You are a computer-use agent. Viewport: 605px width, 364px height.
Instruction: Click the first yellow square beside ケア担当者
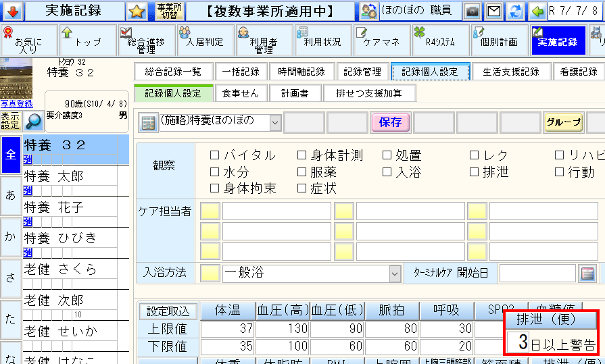coord(211,211)
